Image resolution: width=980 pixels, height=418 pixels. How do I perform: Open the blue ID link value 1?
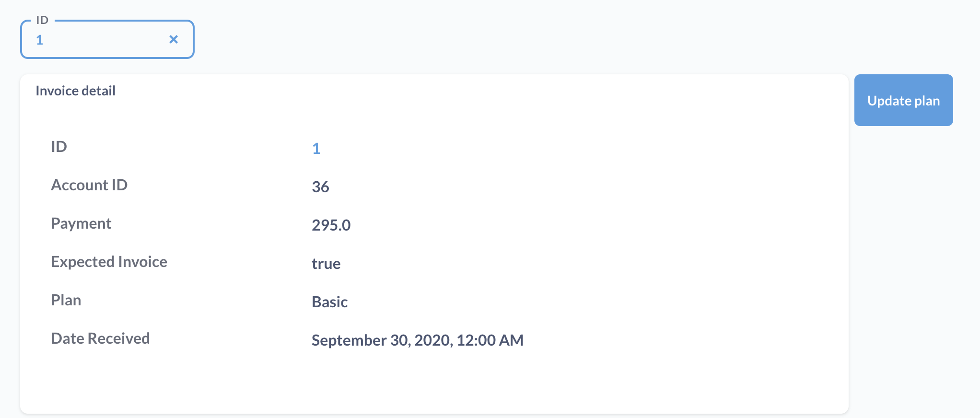pos(316,149)
